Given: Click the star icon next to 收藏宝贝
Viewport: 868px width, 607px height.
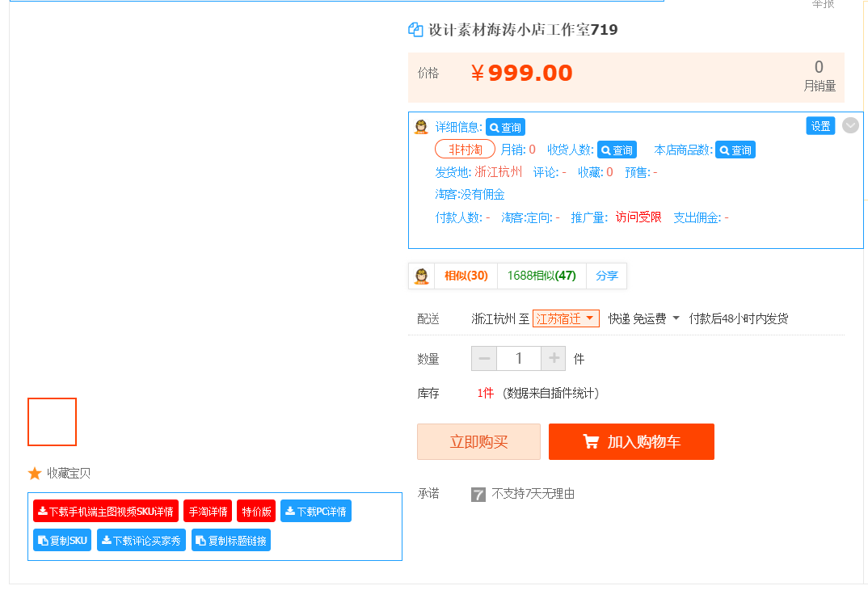Looking at the screenshot, I should [x=33, y=473].
